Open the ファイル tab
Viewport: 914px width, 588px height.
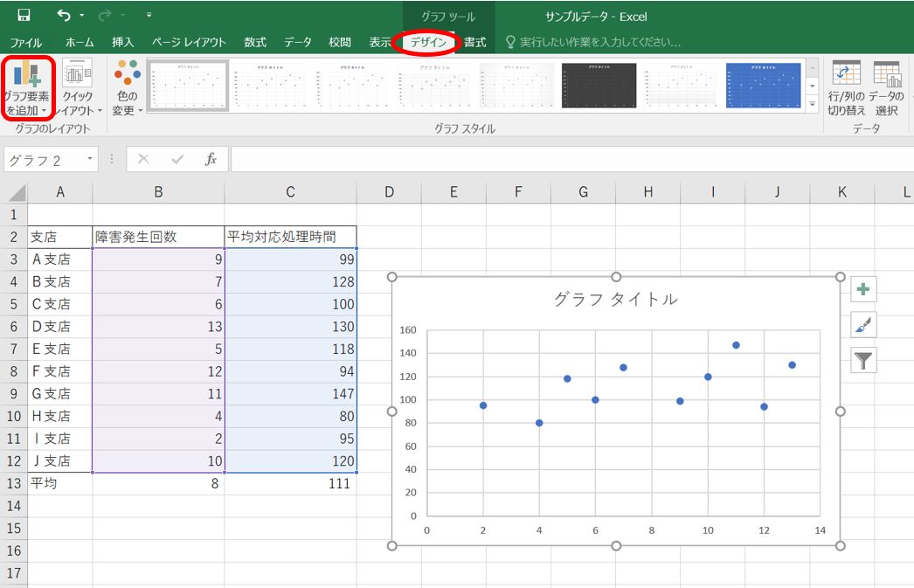tap(25, 42)
